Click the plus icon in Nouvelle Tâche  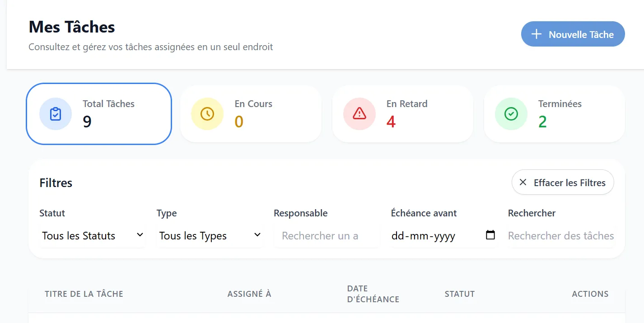click(x=536, y=34)
